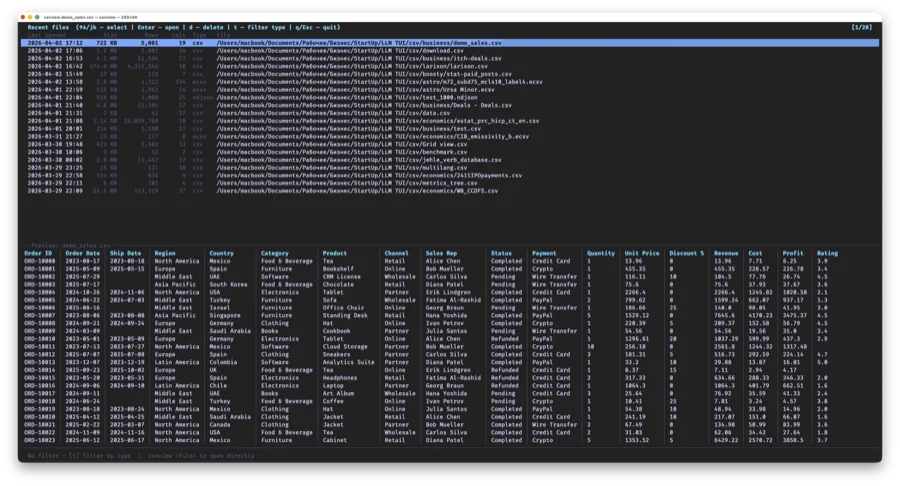Image resolution: width=900 pixels, height=486 pixels.
Task: Select the Sales Rep column header
Action: tap(443, 253)
